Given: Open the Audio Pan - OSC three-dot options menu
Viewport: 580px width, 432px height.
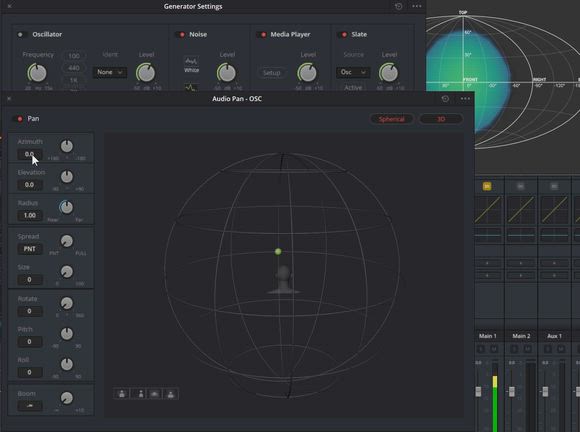Looking at the screenshot, I should [465, 99].
